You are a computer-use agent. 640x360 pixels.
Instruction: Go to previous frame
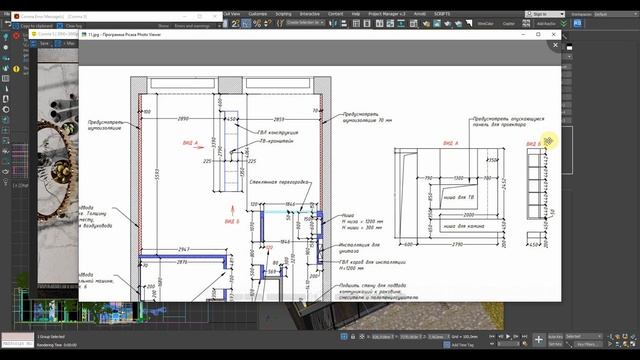coord(500,337)
